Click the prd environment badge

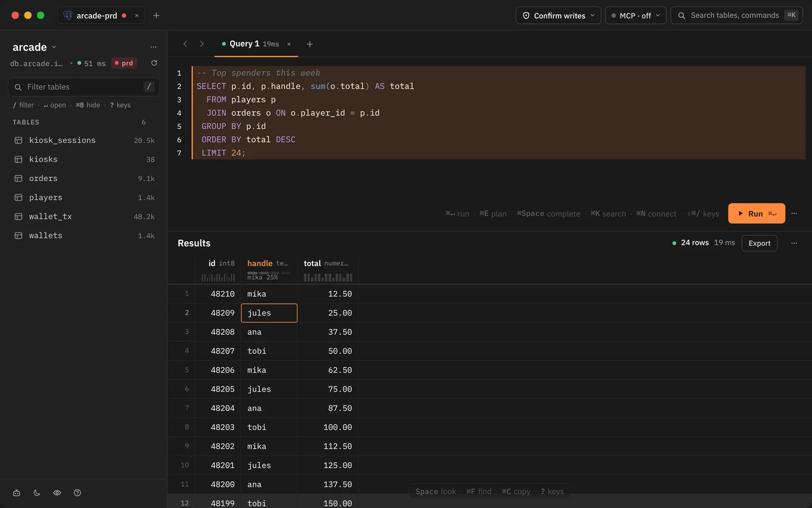point(124,63)
